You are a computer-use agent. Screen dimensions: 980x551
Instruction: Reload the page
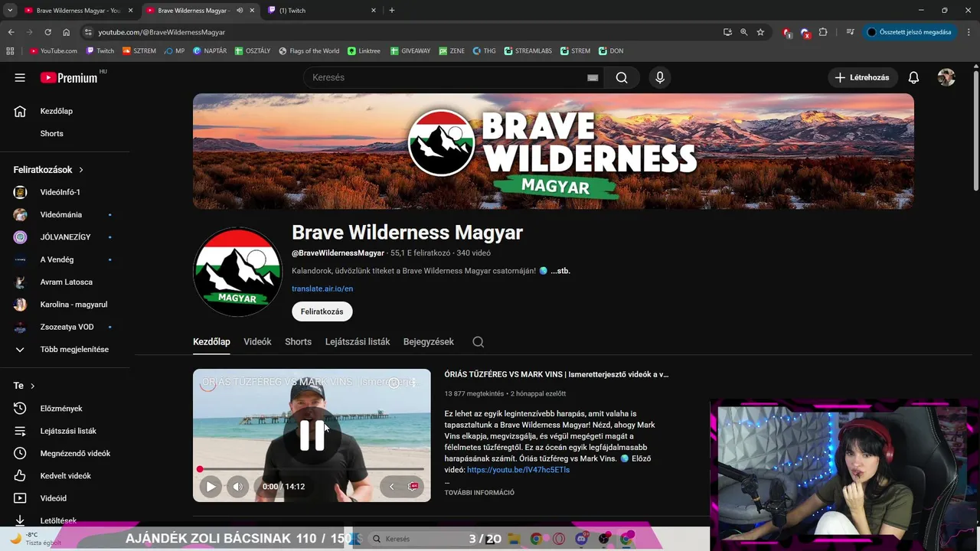click(x=47, y=32)
